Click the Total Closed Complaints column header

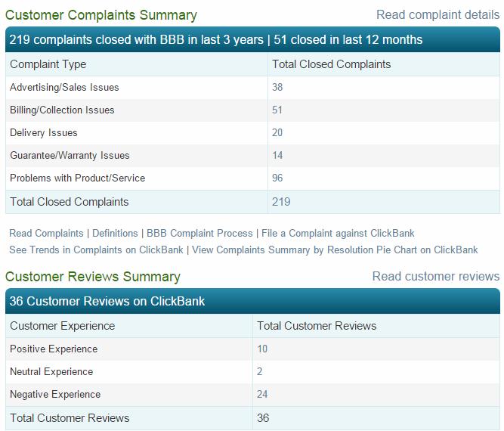click(x=332, y=64)
